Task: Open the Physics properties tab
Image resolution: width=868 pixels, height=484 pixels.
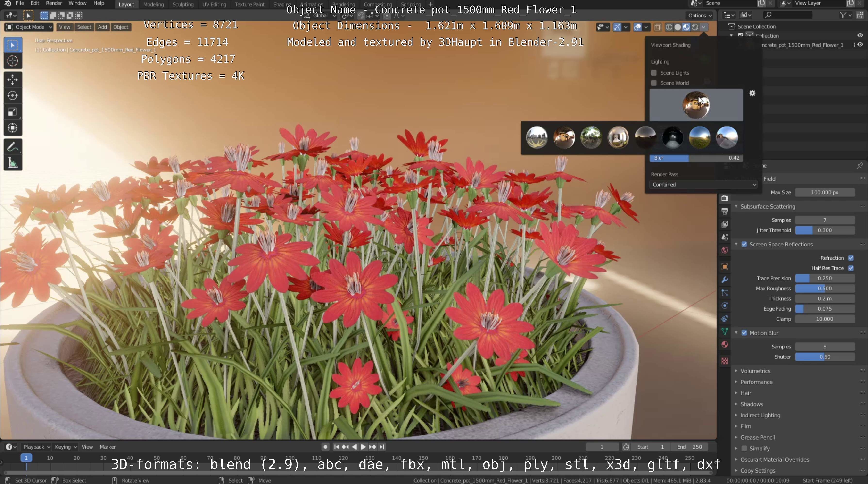Action: (725, 306)
